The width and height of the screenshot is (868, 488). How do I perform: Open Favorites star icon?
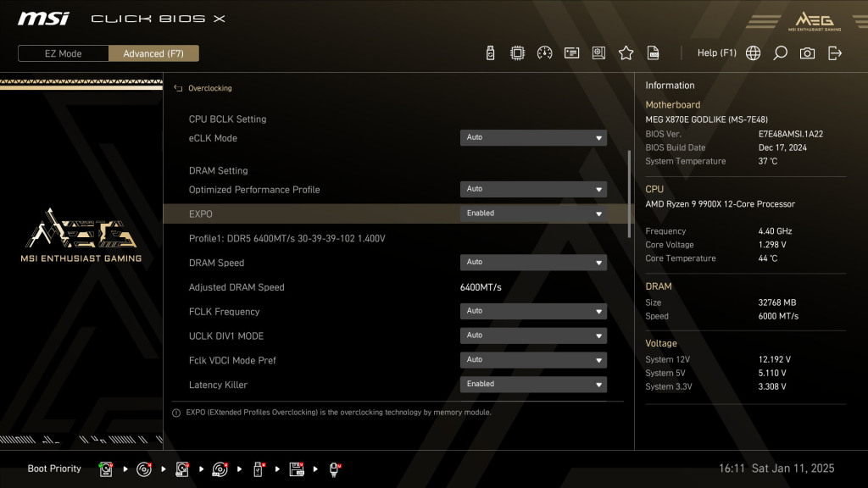[x=626, y=53]
